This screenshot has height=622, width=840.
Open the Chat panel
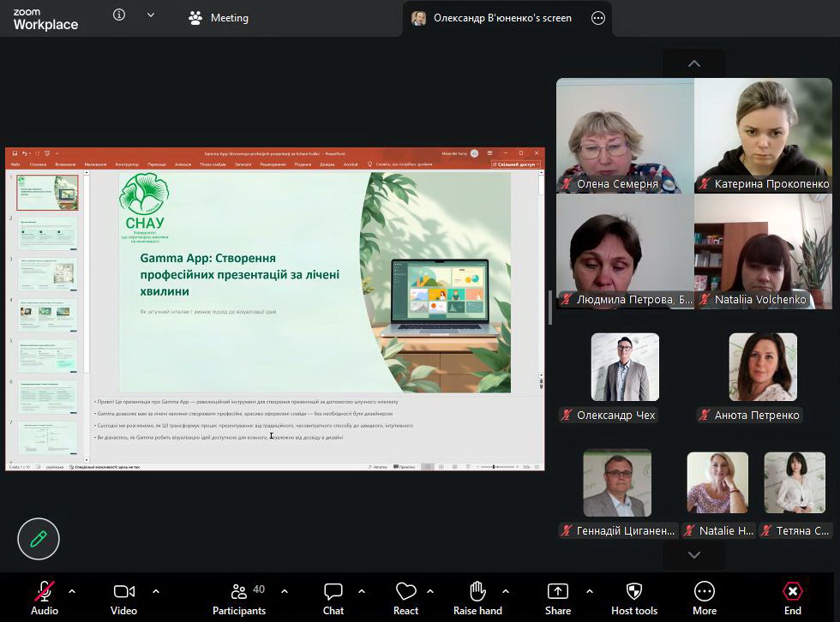(x=333, y=592)
